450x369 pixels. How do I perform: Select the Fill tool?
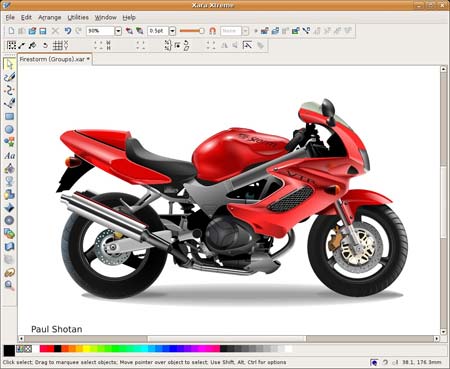click(x=9, y=168)
